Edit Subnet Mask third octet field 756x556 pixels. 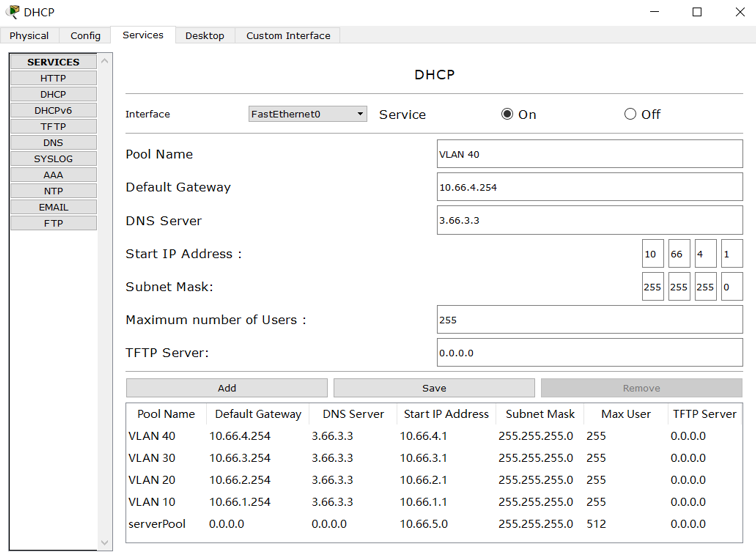point(705,286)
